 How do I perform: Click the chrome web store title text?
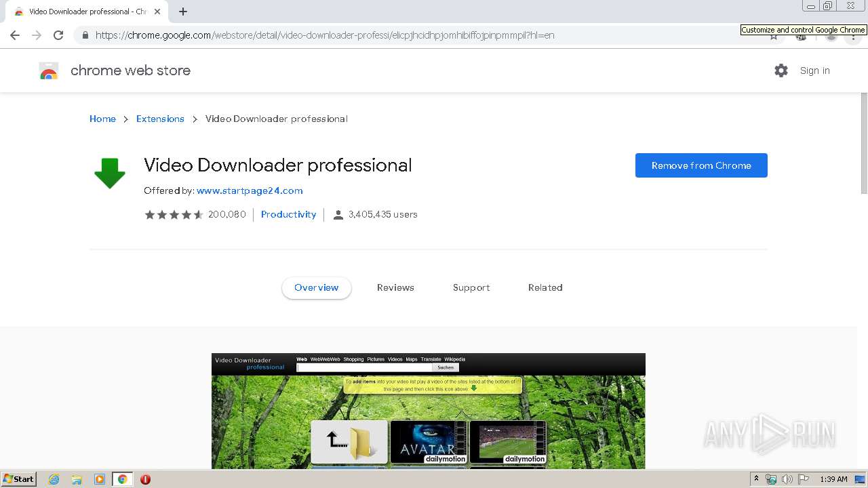[131, 70]
